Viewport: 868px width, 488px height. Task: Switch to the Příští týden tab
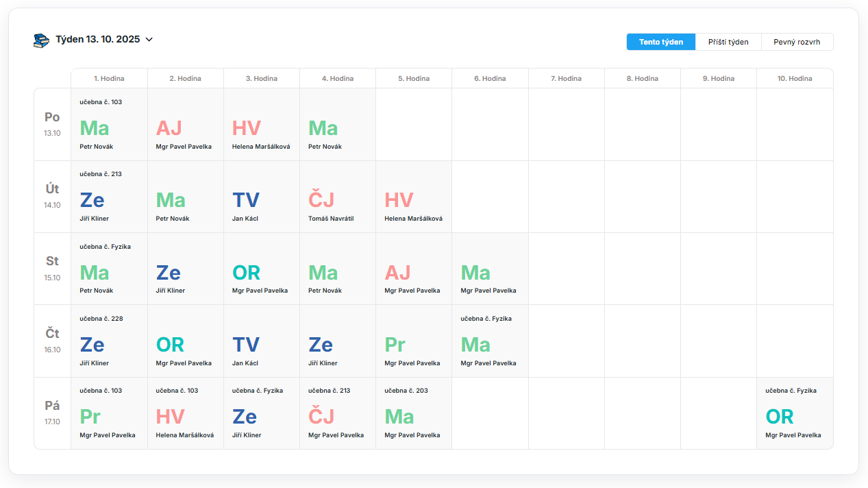[728, 42]
